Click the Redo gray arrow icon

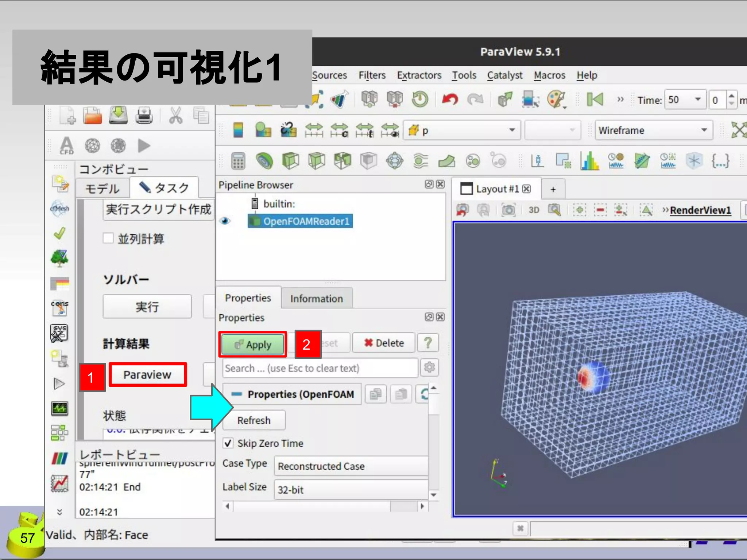pos(475,99)
